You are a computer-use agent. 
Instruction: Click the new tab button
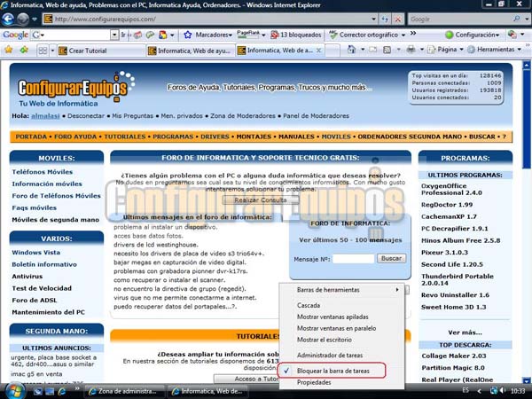(x=332, y=51)
